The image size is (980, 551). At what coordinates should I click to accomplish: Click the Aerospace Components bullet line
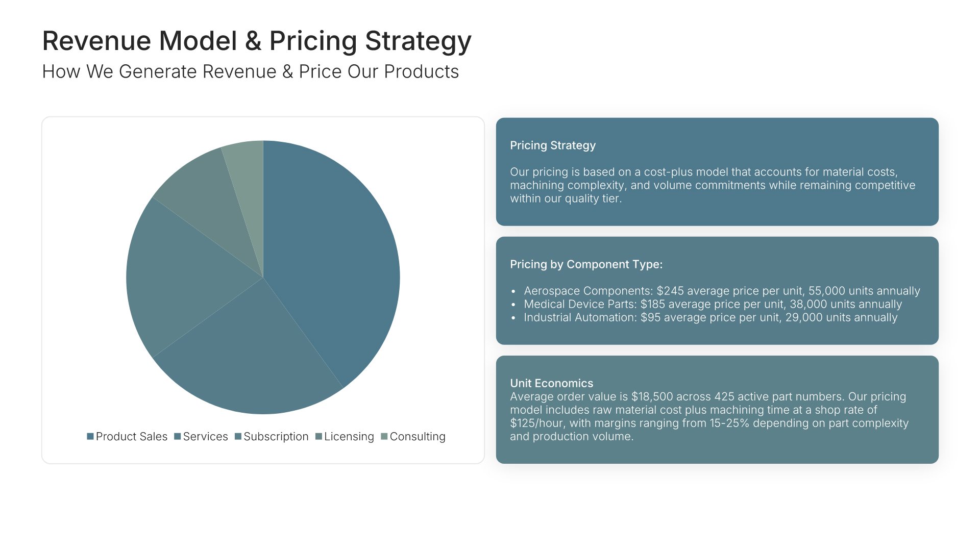(722, 291)
